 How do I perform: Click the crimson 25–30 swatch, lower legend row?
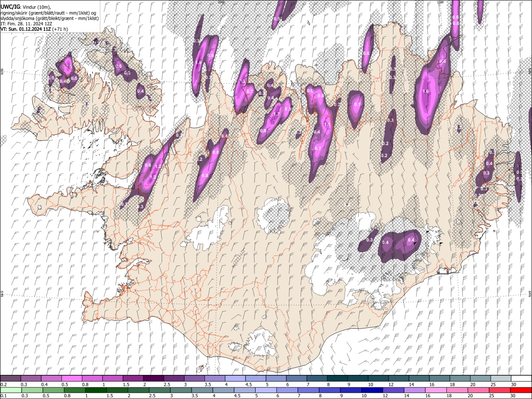[x=499, y=390]
